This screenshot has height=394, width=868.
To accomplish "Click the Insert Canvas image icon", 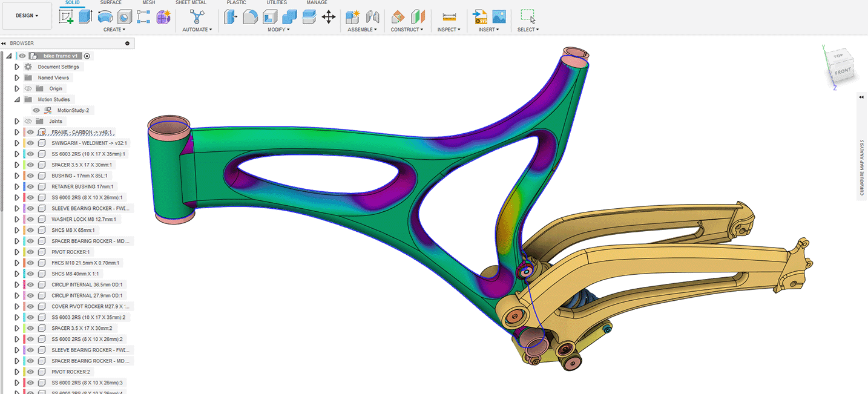I will click(499, 16).
